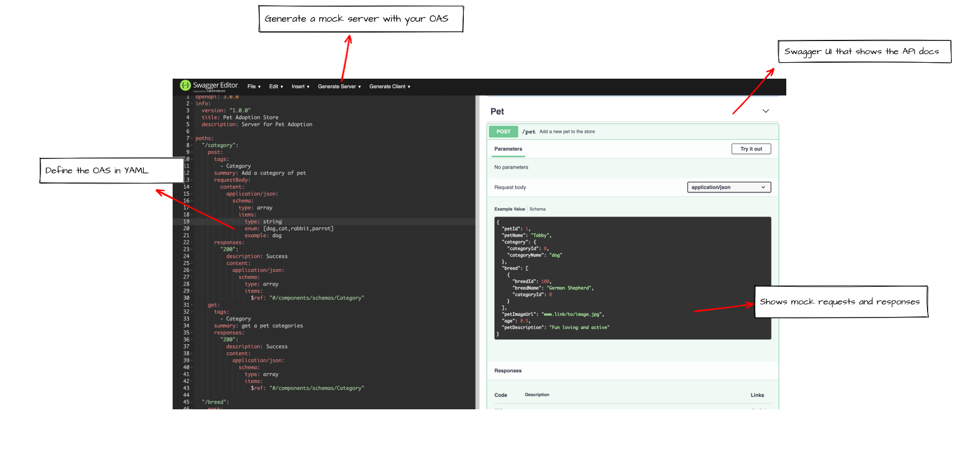
Task: Fold the responses block arrow at line 22
Action: (x=192, y=243)
